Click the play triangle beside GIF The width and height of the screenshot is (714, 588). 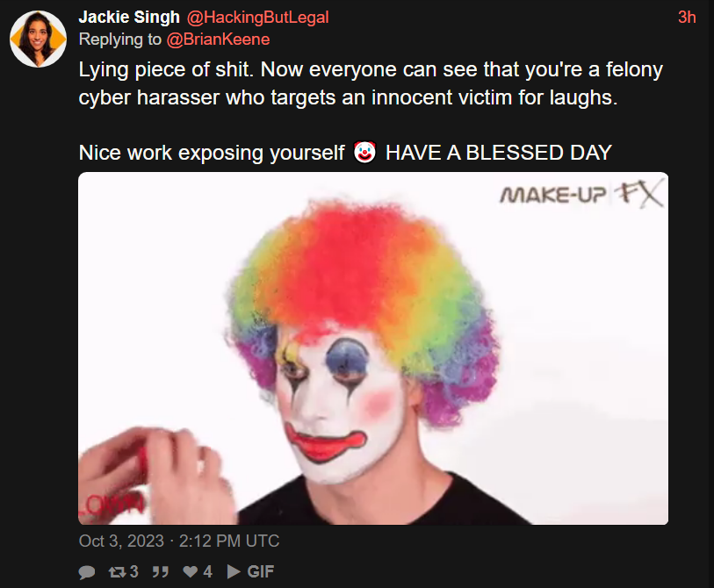(234, 571)
